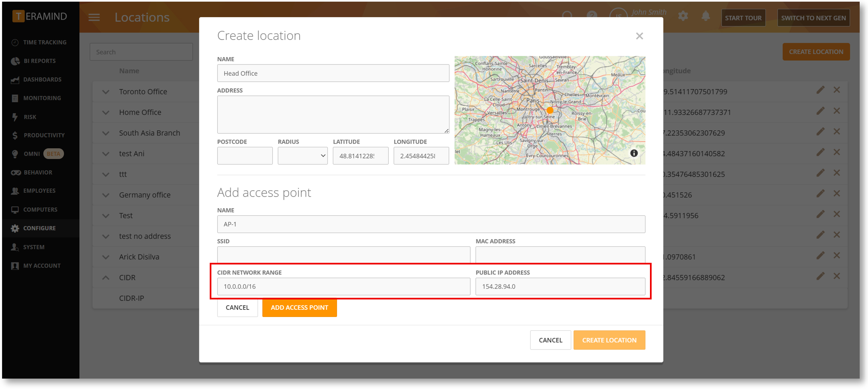Screen dimensions: 868x389
Task: Open the Employees menu
Action: pos(39,191)
